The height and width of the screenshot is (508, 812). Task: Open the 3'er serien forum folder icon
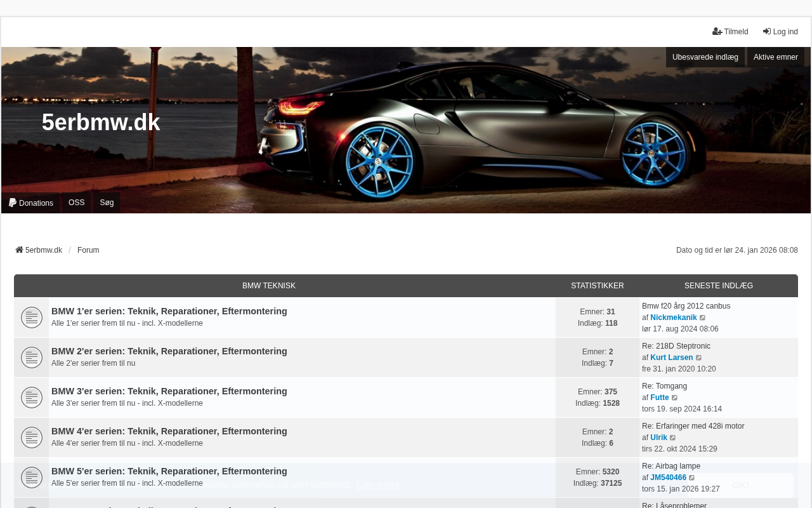(32, 398)
